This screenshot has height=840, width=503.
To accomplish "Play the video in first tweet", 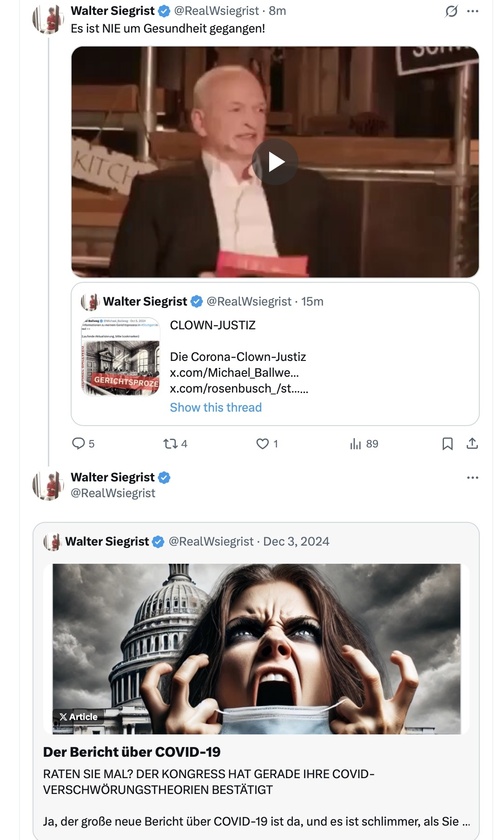I will tap(275, 162).
